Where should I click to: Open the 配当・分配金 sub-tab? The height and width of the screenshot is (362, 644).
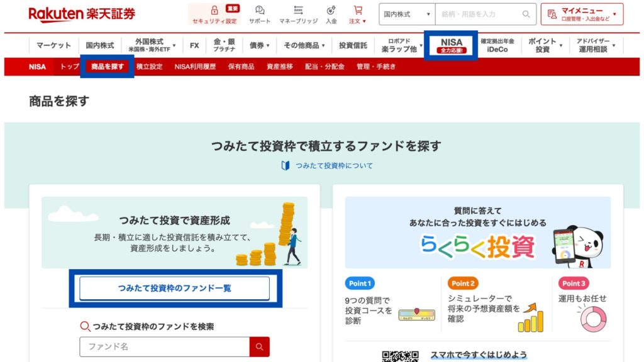(325, 67)
